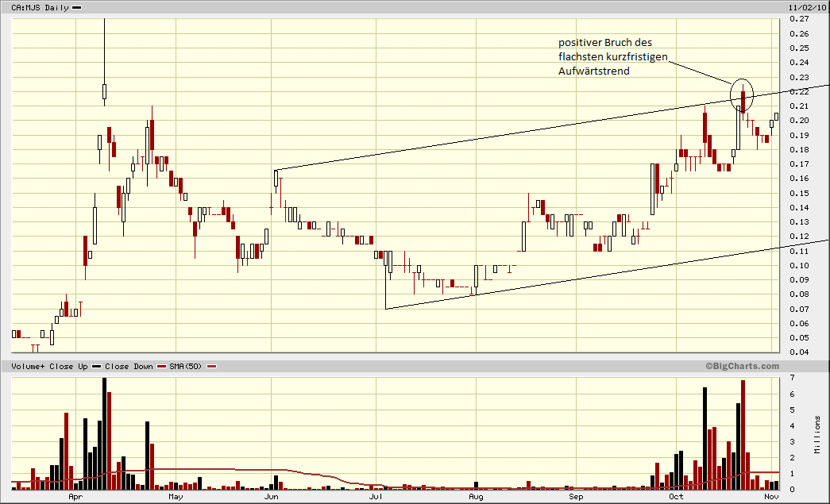
Task: Click the April candlestick with the long upper wick
Action: coord(104,63)
